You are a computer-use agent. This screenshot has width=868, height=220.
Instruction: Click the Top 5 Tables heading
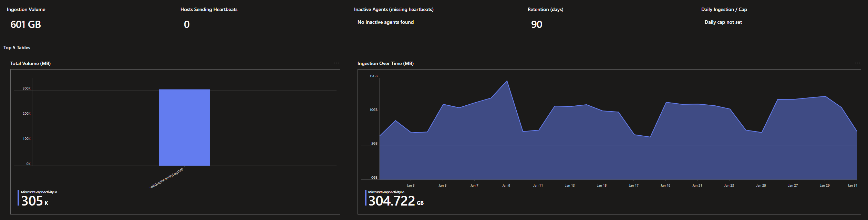tap(17, 48)
